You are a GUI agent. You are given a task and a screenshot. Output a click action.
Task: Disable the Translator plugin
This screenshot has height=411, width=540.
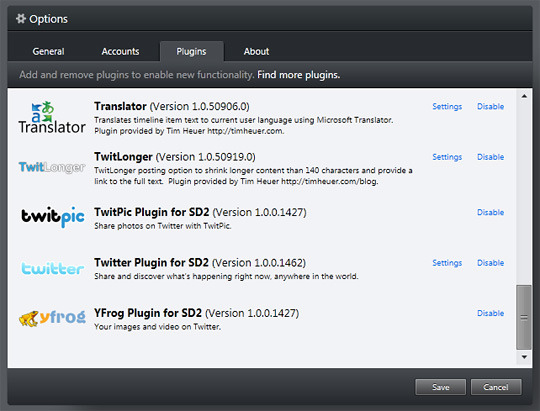point(490,106)
